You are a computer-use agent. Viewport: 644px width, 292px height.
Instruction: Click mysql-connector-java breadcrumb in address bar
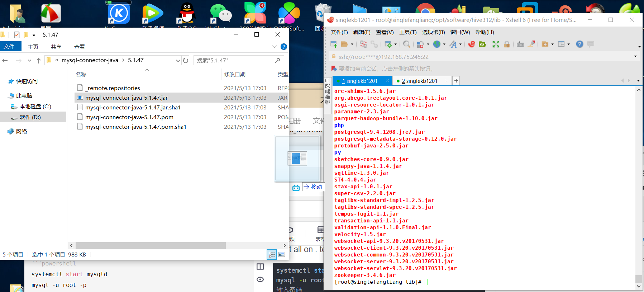[90, 60]
